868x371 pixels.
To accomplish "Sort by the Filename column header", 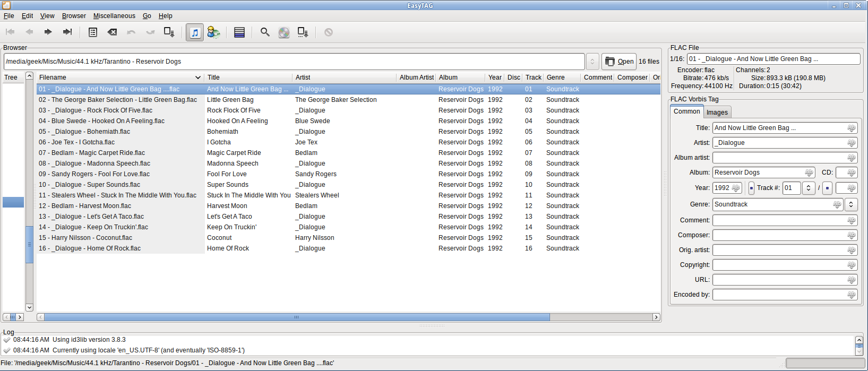I will [120, 77].
